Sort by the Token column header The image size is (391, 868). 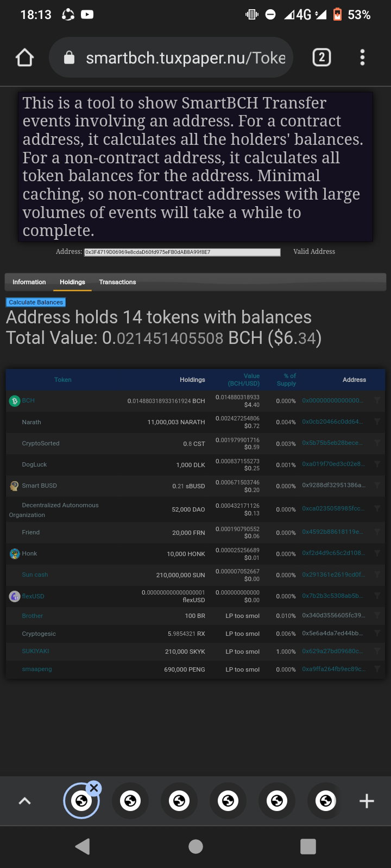[x=63, y=380]
